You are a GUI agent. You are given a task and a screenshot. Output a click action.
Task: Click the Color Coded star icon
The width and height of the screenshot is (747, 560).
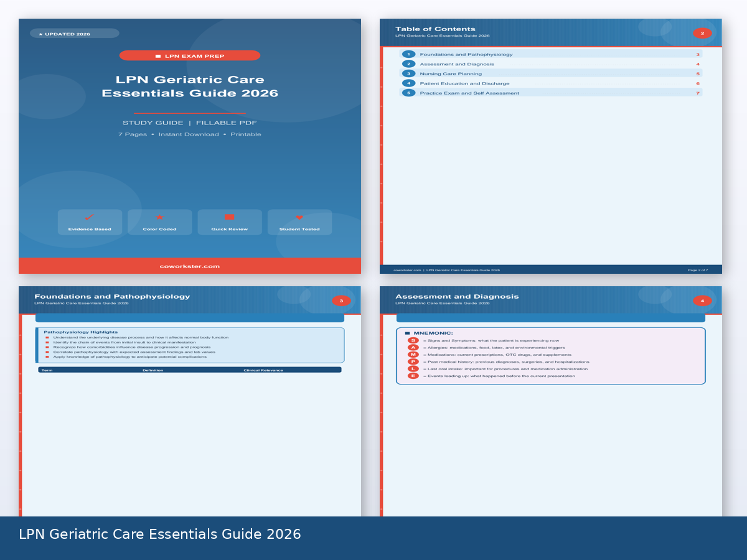point(159,218)
